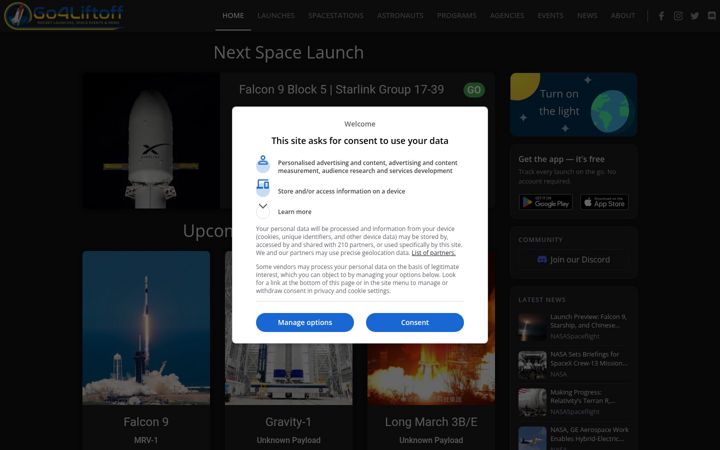This screenshot has height=450, width=720.
Task: Open the EVENTS menu item
Action: pos(551,16)
